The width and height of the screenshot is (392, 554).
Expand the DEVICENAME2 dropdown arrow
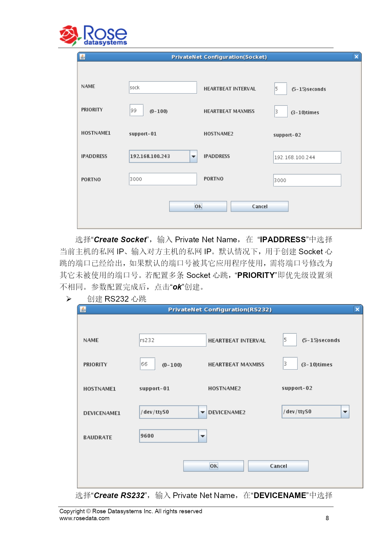[x=345, y=412]
